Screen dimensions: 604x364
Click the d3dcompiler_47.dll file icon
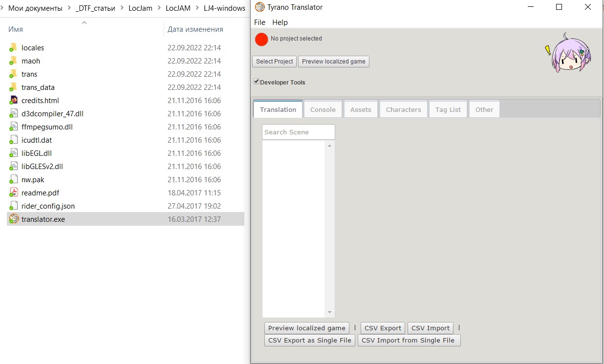(14, 113)
